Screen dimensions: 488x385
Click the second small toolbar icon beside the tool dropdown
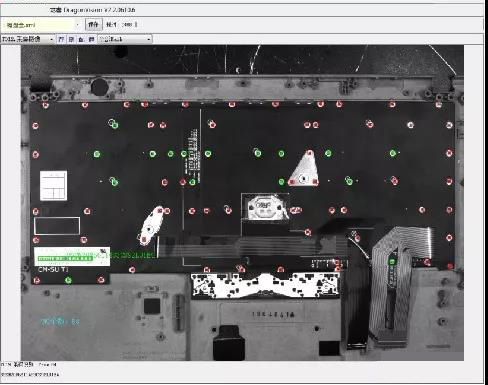71,39
